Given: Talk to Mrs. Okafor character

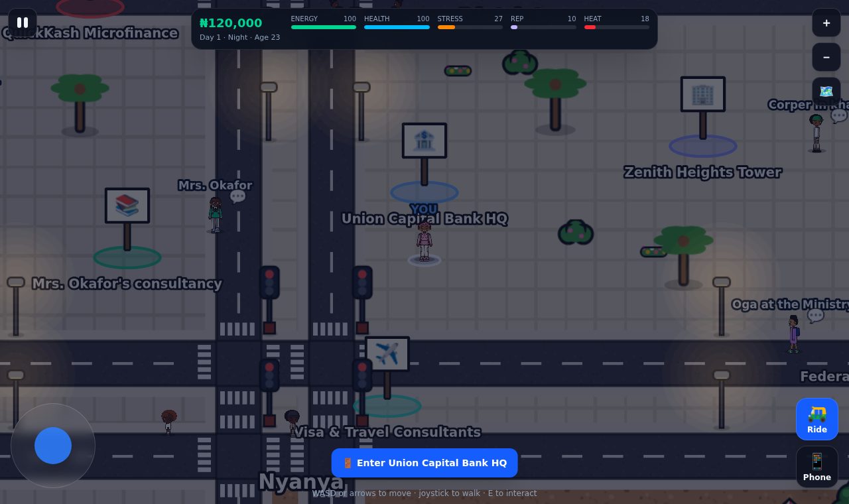Looking at the screenshot, I should (x=215, y=214).
